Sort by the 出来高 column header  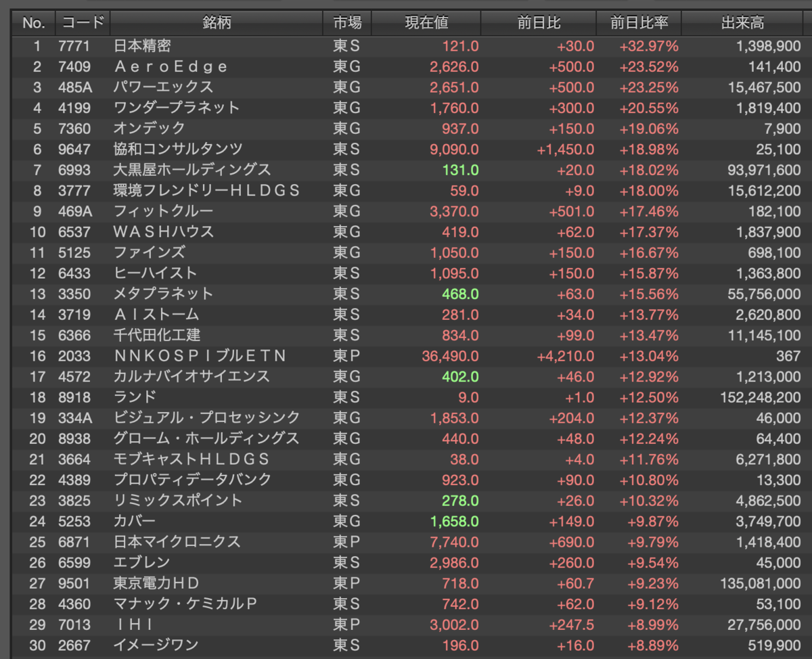click(743, 23)
